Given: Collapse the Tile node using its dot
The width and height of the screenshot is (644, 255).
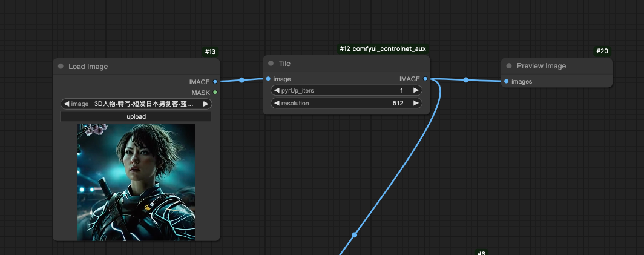Looking at the screenshot, I should tap(271, 64).
